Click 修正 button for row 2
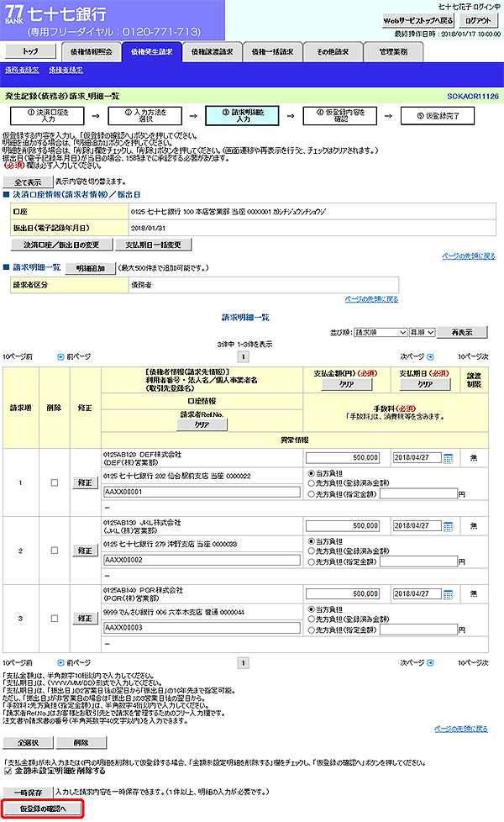Screen dimensions: 504x822 (86, 551)
